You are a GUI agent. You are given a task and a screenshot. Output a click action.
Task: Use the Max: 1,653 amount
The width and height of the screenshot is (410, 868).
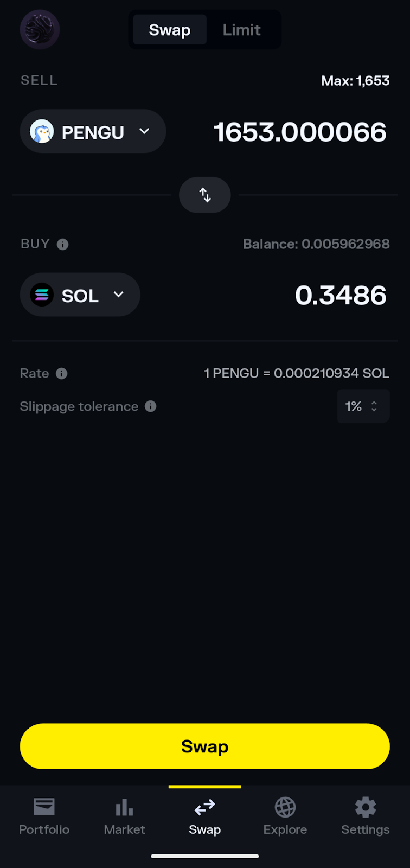355,81
